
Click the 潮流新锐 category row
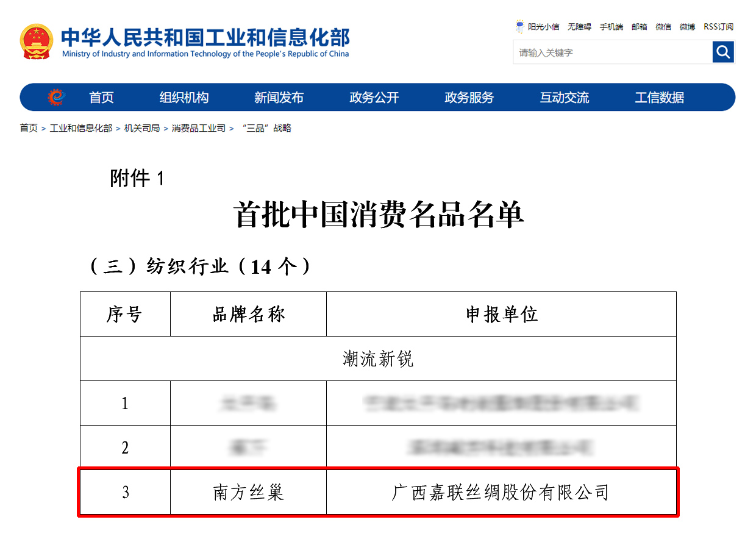[378, 359]
